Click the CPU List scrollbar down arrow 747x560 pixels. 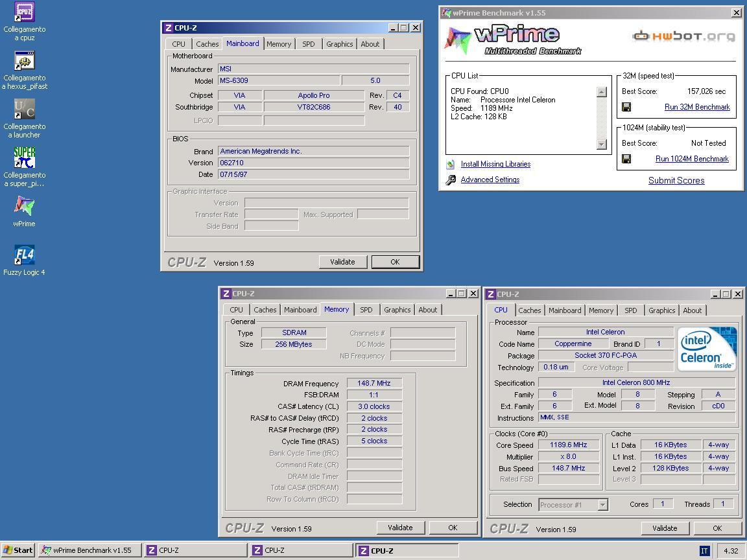click(x=602, y=144)
